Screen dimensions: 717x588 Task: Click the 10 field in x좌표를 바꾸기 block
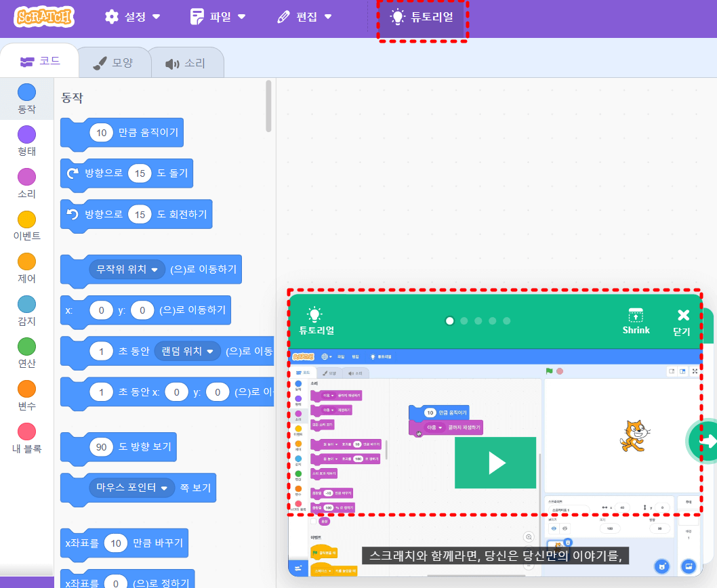pyautogui.click(x=116, y=543)
